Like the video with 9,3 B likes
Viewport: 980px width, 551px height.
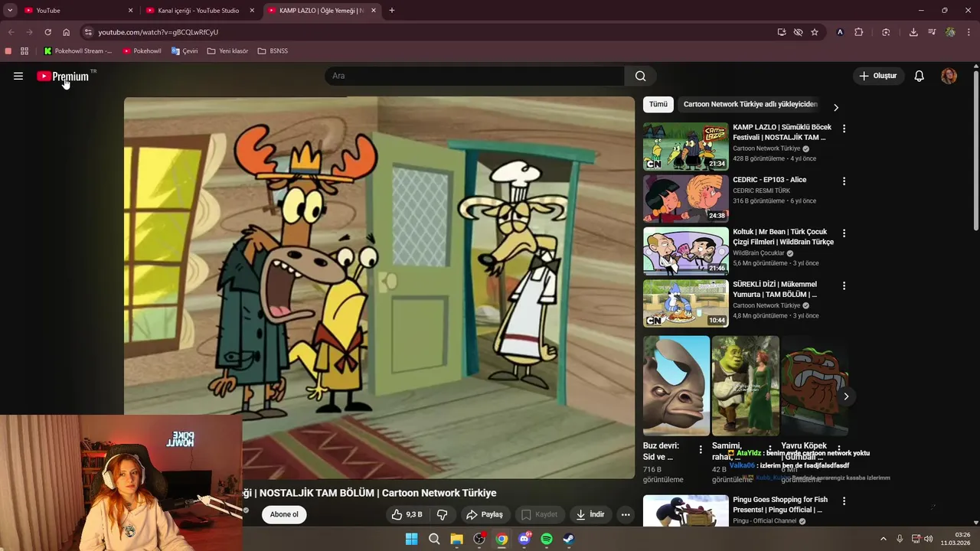407,514
